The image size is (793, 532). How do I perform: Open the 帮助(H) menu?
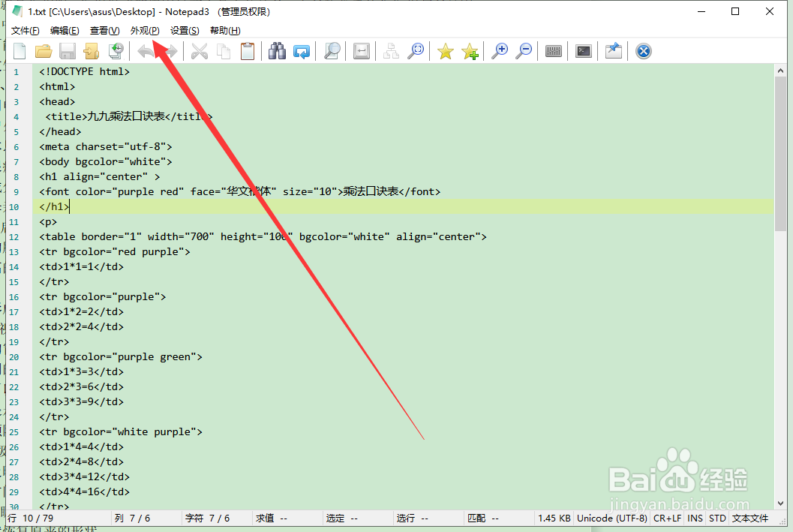pyautogui.click(x=225, y=30)
